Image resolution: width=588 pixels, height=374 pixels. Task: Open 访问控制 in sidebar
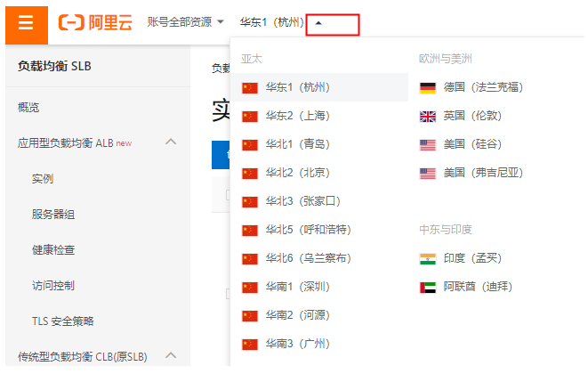tap(53, 286)
